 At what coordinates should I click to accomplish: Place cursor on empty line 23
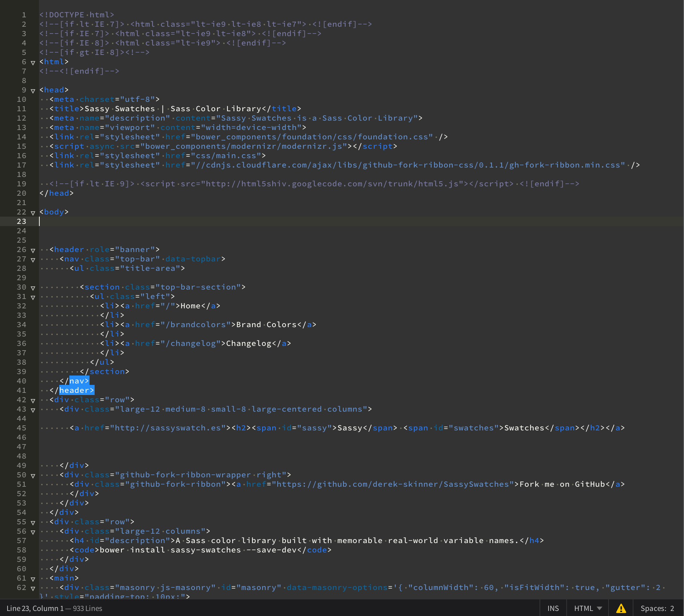(361, 221)
